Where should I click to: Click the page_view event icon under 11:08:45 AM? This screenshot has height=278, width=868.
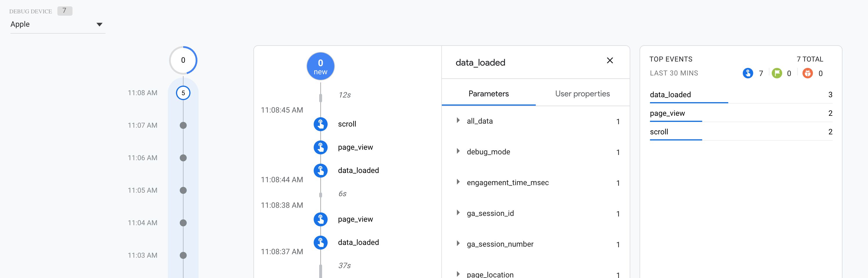click(320, 147)
